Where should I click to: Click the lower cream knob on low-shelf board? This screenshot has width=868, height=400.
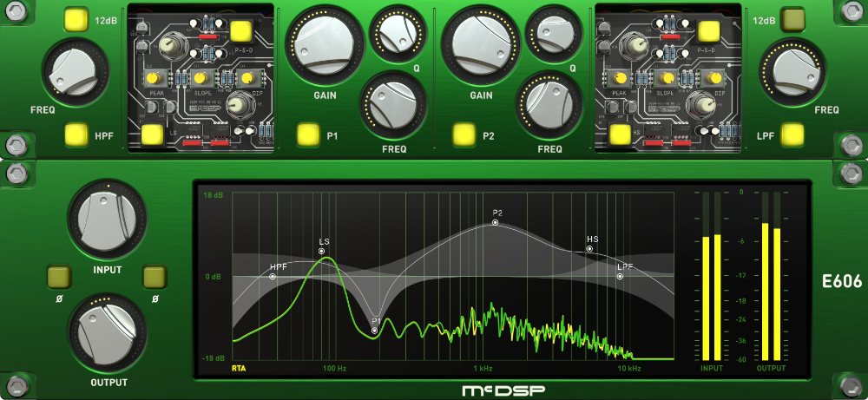[240, 105]
